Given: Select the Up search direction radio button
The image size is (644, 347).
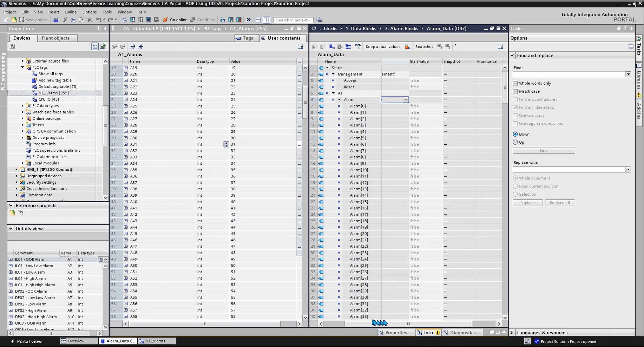Looking at the screenshot, I should pyautogui.click(x=515, y=142).
